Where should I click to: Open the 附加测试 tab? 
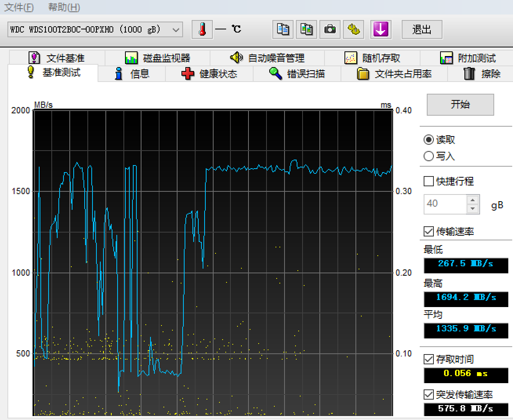[x=468, y=58]
